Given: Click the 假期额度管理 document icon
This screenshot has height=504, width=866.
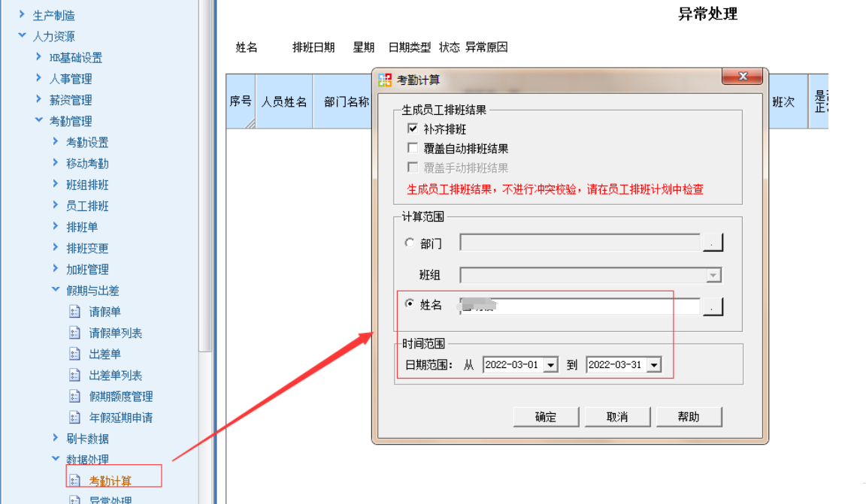Looking at the screenshot, I should [x=74, y=397].
